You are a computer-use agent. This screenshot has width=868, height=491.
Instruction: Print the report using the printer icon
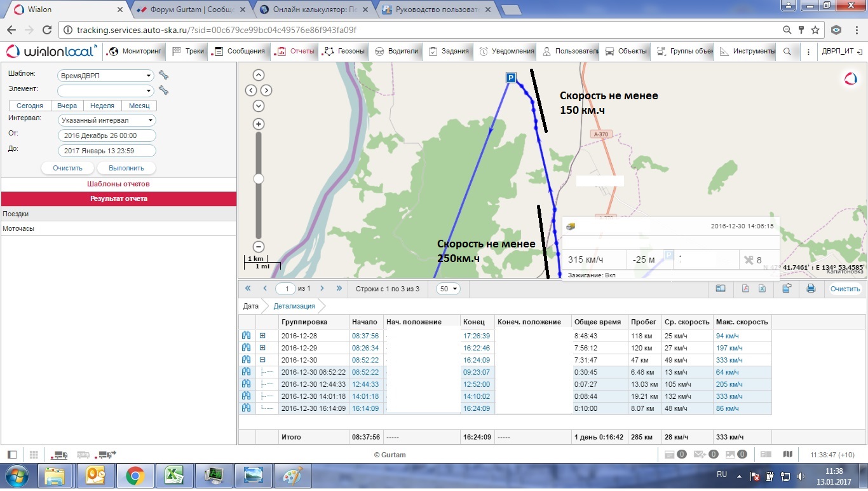pyautogui.click(x=811, y=289)
